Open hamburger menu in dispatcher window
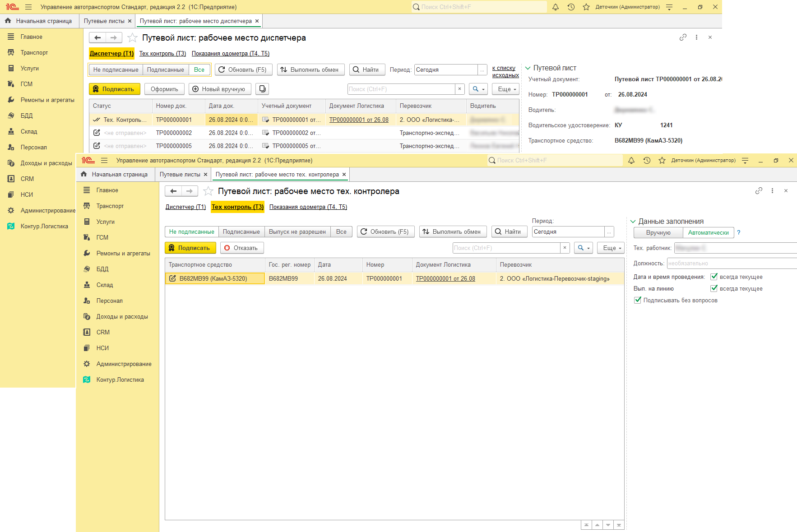The height and width of the screenshot is (532, 797). pyautogui.click(x=28, y=7)
